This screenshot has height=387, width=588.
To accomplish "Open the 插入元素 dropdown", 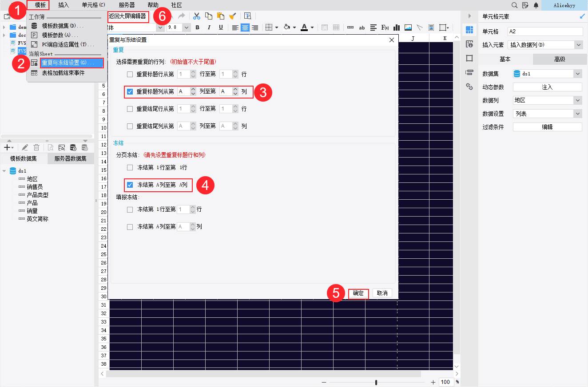I will pyautogui.click(x=578, y=45).
